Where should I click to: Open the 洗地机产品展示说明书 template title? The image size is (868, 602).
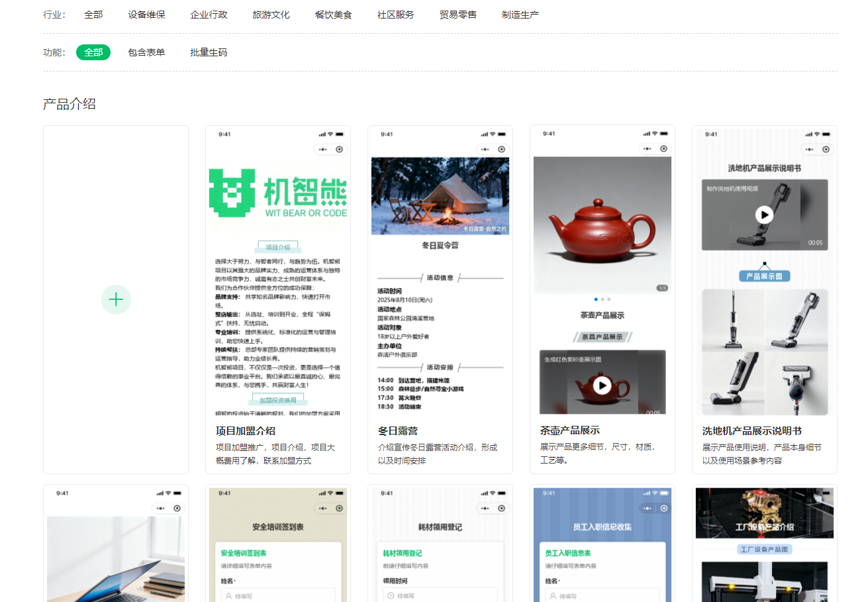pyautogui.click(x=752, y=431)
